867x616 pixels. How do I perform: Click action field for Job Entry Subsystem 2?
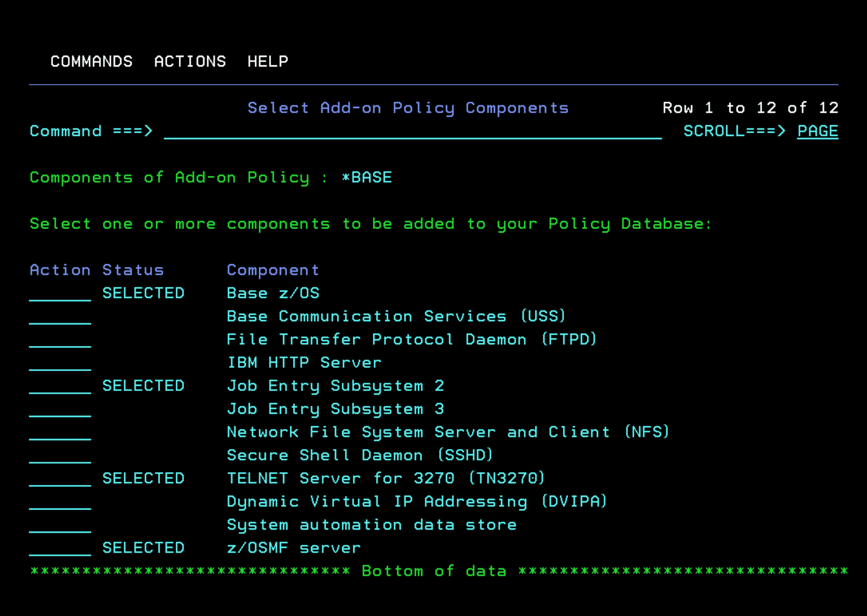tap(60, 386)
